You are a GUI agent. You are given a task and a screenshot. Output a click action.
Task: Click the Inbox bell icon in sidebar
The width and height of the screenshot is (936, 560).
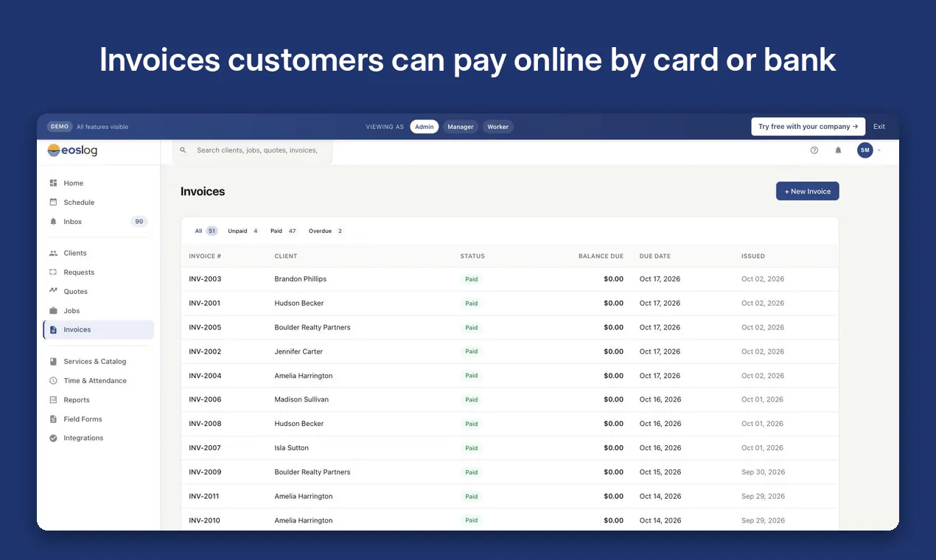tap(53, 221)
